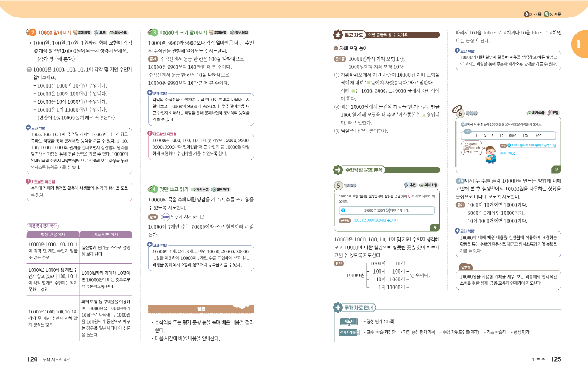Click the arrow icon beside 수학익힘 문항 분석

coord(338,170)
